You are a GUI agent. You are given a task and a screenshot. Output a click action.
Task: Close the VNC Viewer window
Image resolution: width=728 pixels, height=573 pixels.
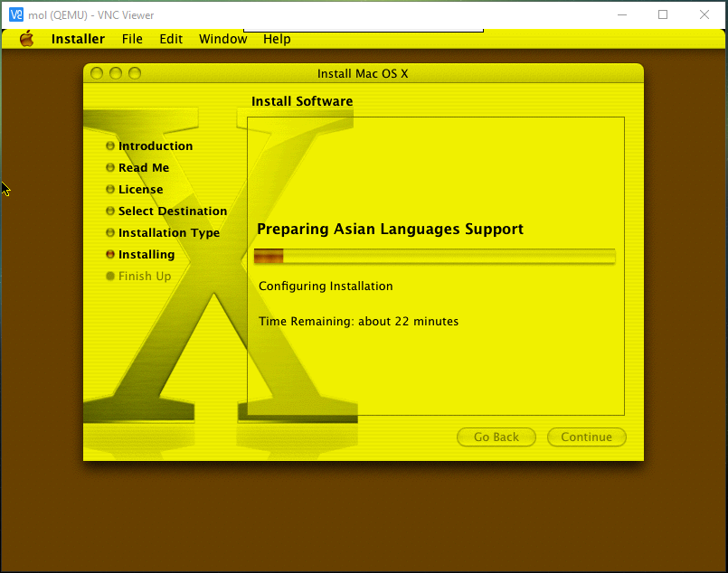pyautogui.click(x=704, y=14)
